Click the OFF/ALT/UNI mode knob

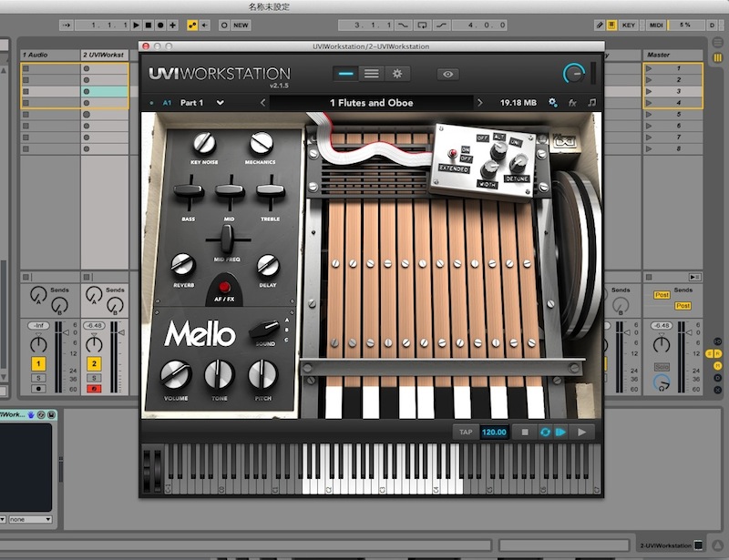coord(498,149)
